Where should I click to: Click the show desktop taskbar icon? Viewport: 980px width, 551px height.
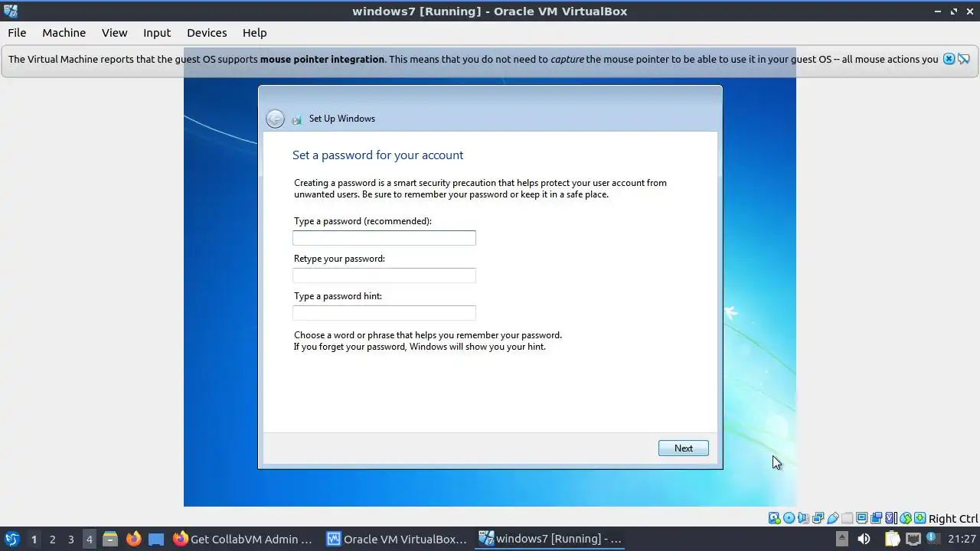click(x=156, y=539)
